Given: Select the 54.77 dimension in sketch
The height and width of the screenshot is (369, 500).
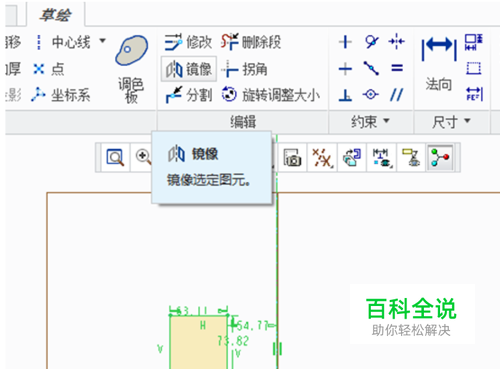Looking at the screenshot, I should coord(252,325).
